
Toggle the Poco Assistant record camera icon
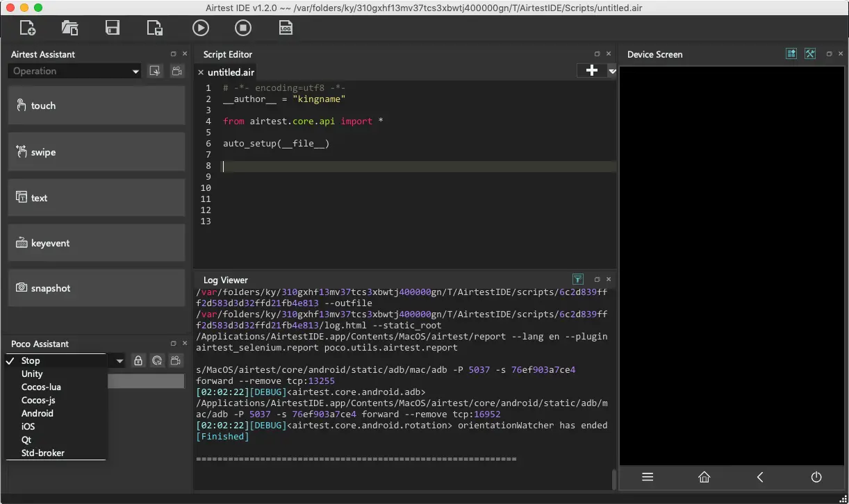click(176, 360)
